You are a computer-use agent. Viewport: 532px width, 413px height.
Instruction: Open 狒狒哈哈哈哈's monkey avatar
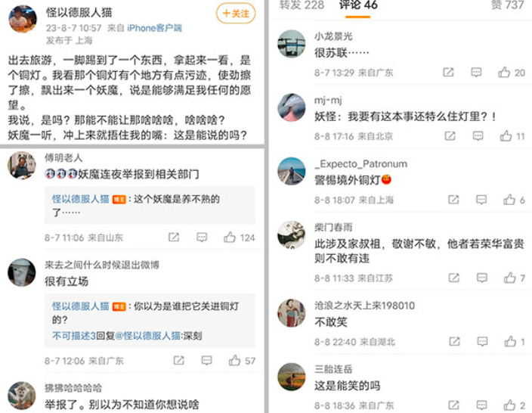[x=22, y=396]
